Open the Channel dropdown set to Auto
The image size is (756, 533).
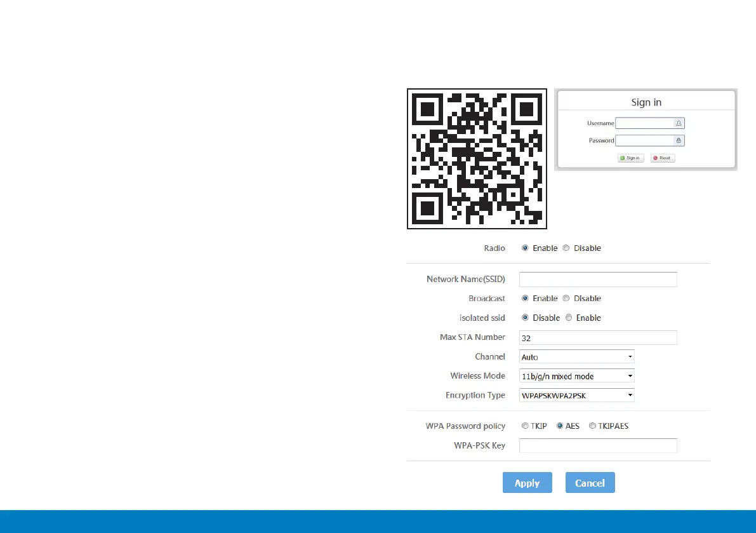[x=576, y=356]
